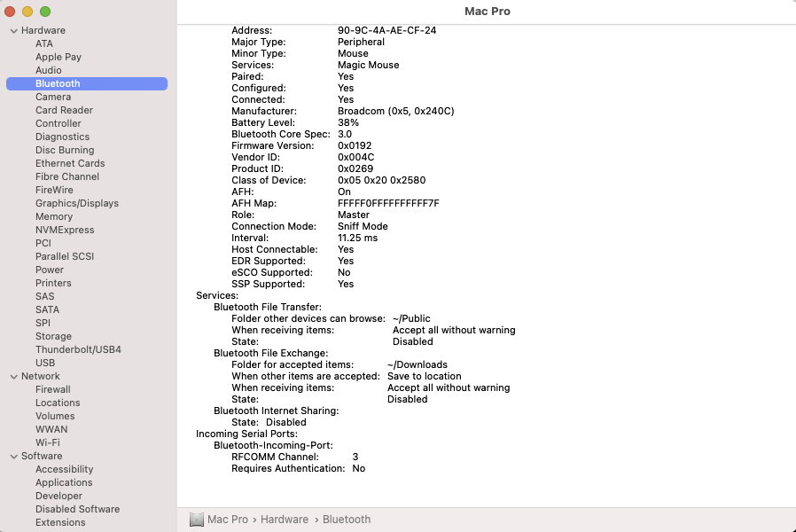The width and height of the screenshot is (796, 532).
Task: Open Disc Burning information
Action: [65, 150]
